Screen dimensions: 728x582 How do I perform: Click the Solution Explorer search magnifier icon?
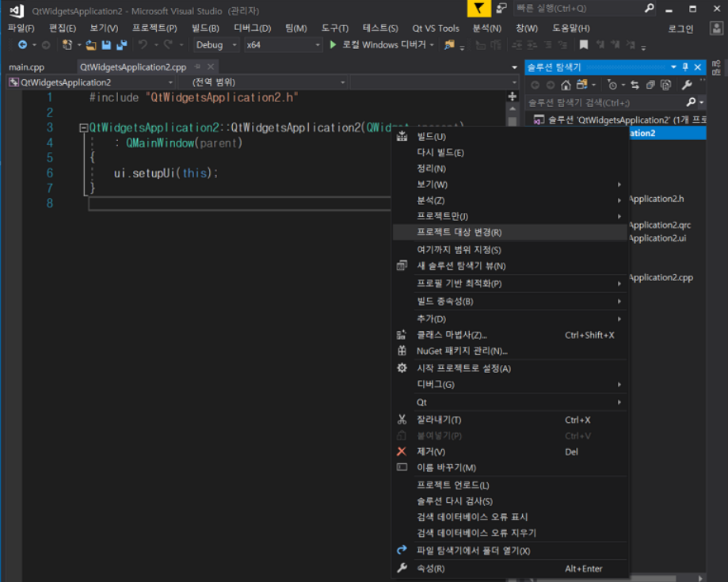(x=691, y=102)
